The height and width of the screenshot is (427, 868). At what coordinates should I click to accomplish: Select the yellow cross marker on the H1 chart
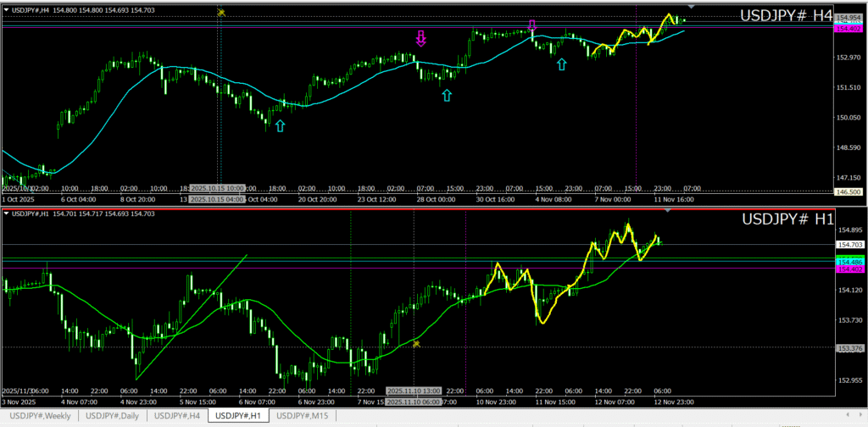tap(416, 343)
